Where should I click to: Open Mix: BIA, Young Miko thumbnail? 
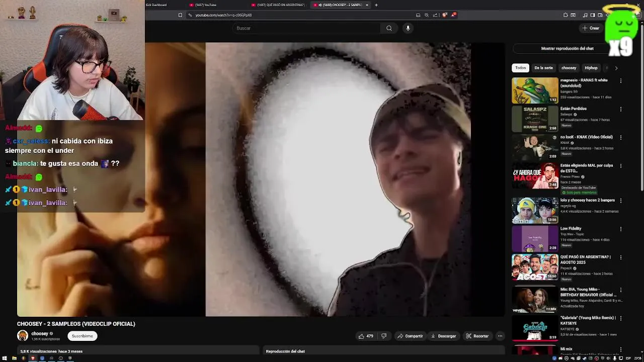click(535, 299)
